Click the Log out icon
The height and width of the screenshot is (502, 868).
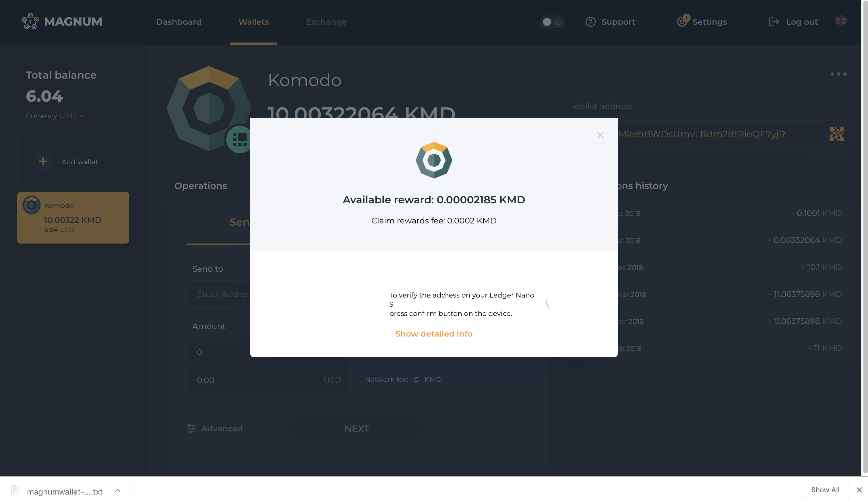[x=773, y=22]
